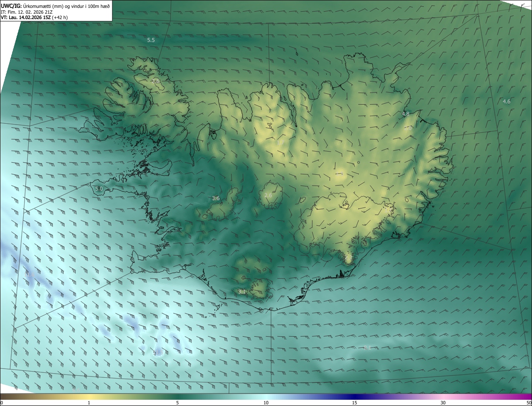Click the 3.1 value label near the south coast
The height and width of the screenshot is (406, 532).
pyautogui.click(x=242, y=292)
